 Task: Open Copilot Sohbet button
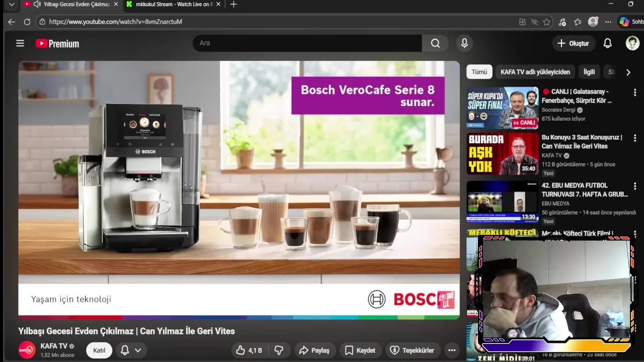pyautogui.click(x=631, y=22)
